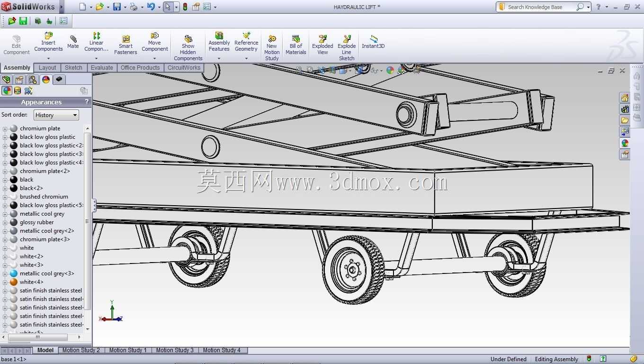Viewport: 644px width, 364px height.
Task: Create a Bill of Materials
Action: [x=295, y=45]
